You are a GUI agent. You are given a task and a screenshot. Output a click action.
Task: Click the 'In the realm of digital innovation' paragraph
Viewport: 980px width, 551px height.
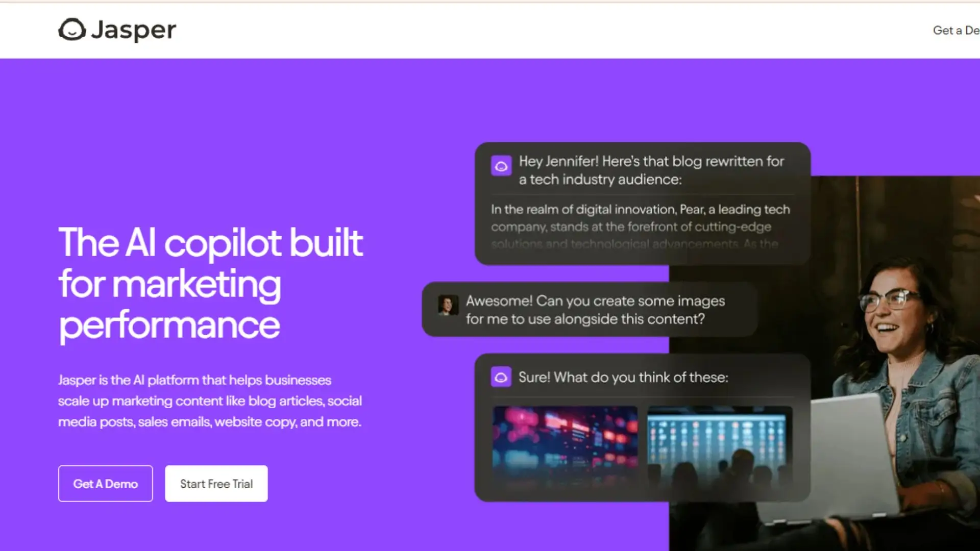pos(641,227)
